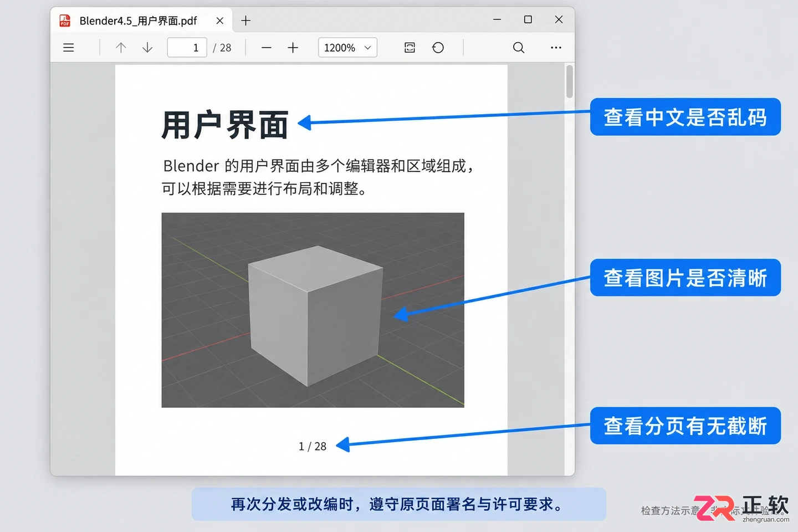Click the line 可以根据需要进行布局和调整
The height and width of the screenshot is (532, 798).
(264, 188)
